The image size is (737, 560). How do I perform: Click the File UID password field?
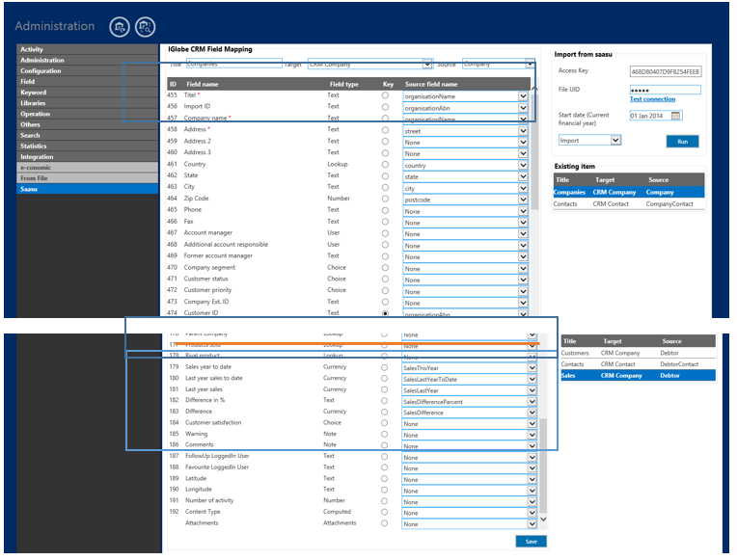coord(665,90)
